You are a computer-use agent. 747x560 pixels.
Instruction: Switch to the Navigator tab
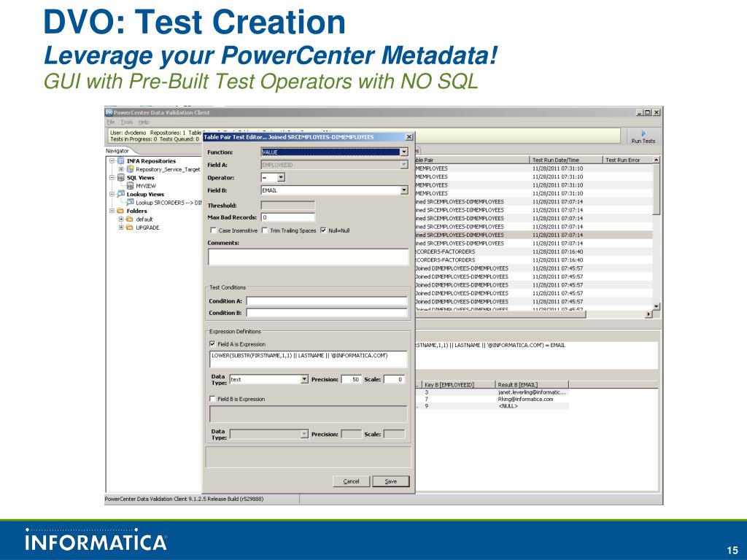click(x=117, y=151)
